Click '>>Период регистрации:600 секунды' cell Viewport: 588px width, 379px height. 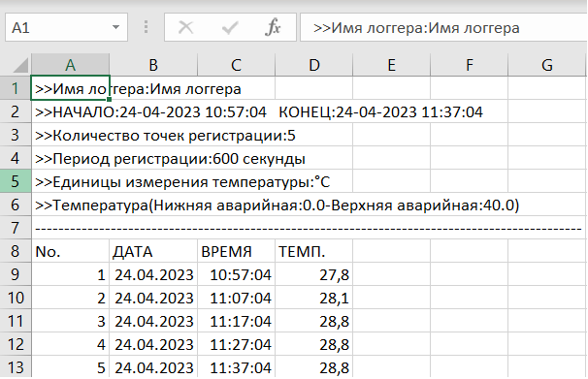70,158
